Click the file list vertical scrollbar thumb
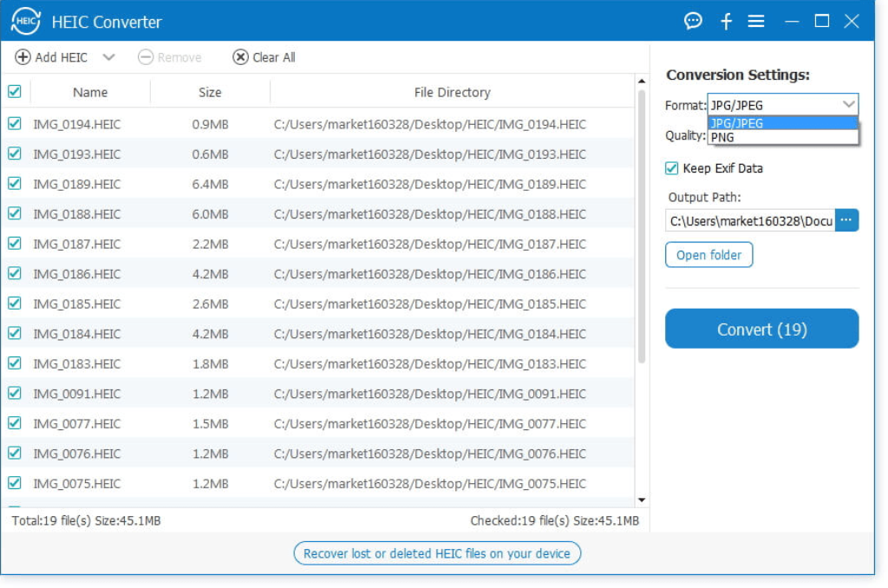The height and width of the screenshot is (588, 888). (642, 226)
